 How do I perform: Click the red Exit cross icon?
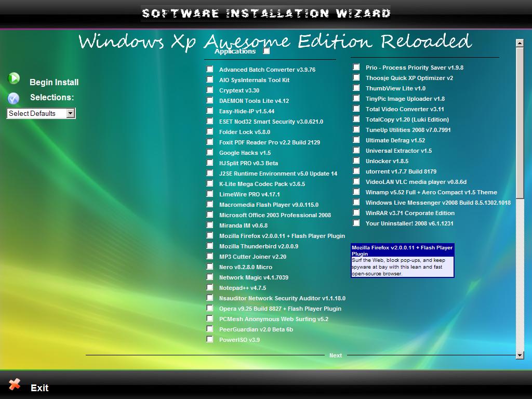15,384
